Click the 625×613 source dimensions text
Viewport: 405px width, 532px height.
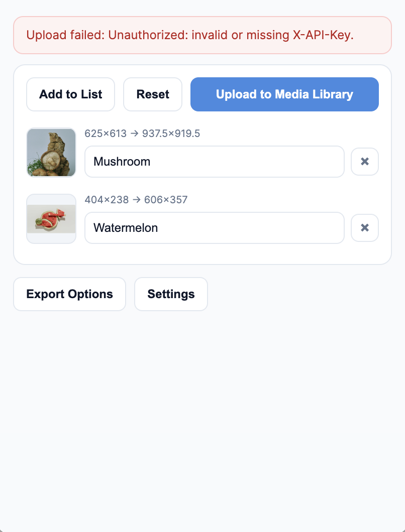pyautogui.click(x=106, y=134)
